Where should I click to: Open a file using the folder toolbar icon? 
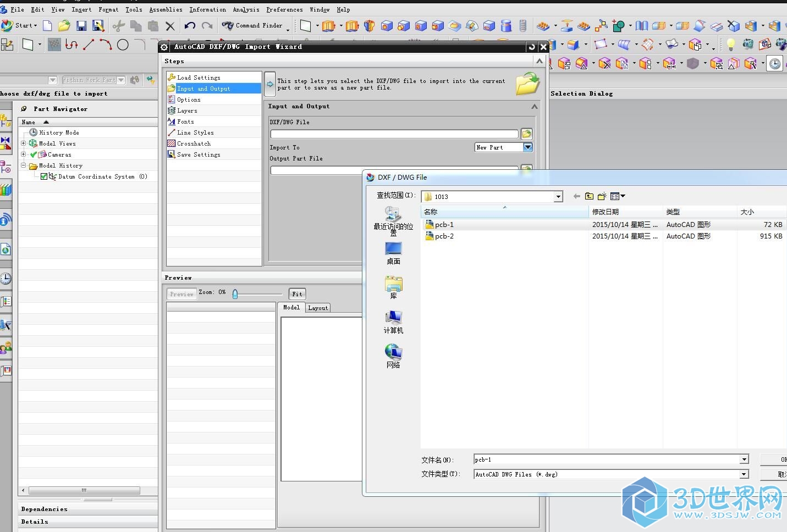pyautogui.click(x=64, y=25)
